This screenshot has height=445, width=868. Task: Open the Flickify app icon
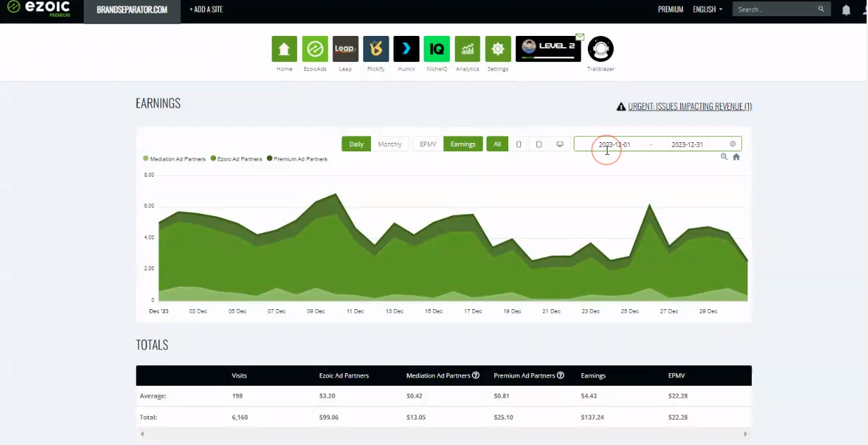[376, 49]
